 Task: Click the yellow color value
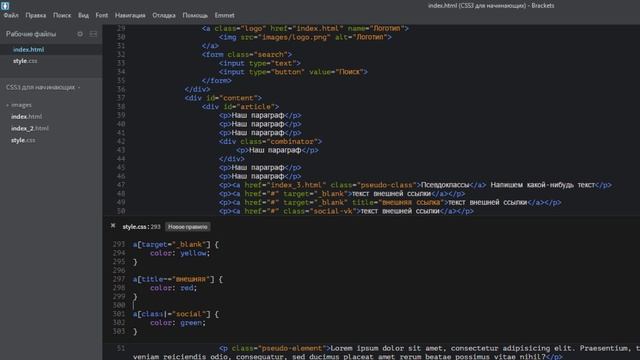click(x=193, y=253)
